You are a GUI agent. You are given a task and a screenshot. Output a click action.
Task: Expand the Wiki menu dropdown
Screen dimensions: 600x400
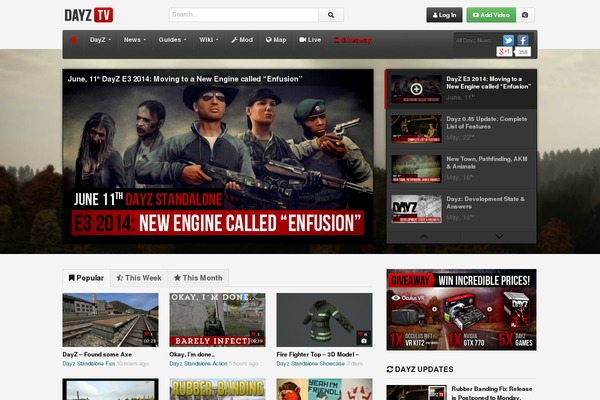tap(209, 40)
